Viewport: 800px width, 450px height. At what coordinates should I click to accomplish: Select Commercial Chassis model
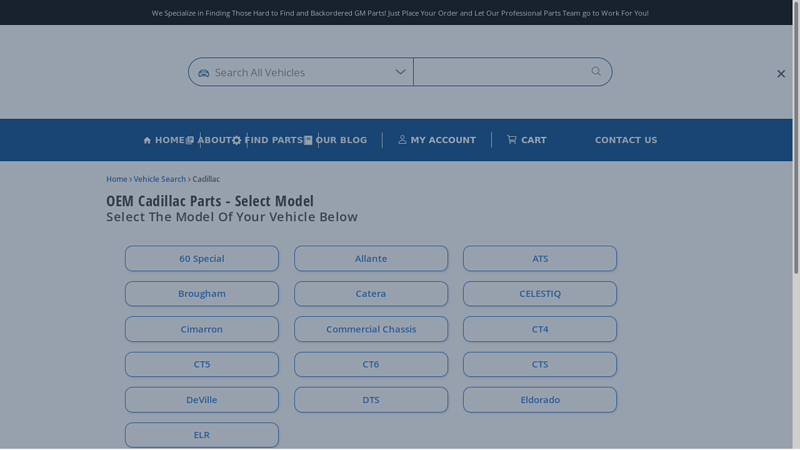pyautogui.click(x=371, y=329)
